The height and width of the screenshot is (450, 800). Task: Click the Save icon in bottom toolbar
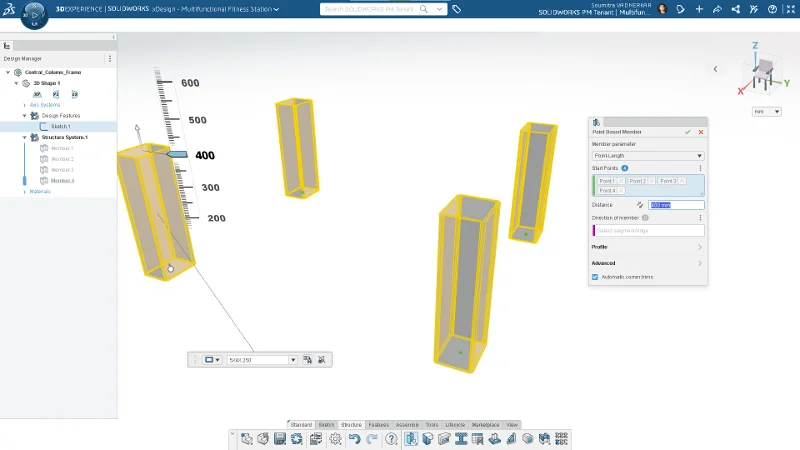279,438
